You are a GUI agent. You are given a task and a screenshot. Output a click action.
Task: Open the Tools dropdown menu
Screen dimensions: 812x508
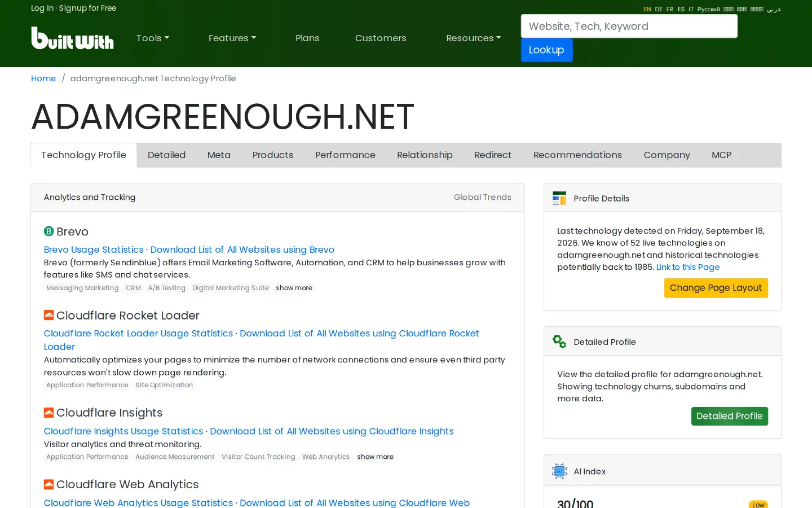[x=153, y=38]
